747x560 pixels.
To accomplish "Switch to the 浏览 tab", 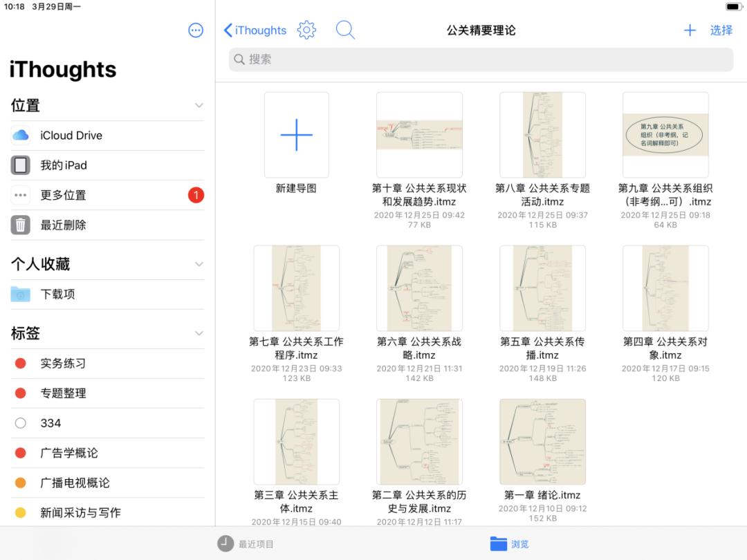I will [510, 544].
